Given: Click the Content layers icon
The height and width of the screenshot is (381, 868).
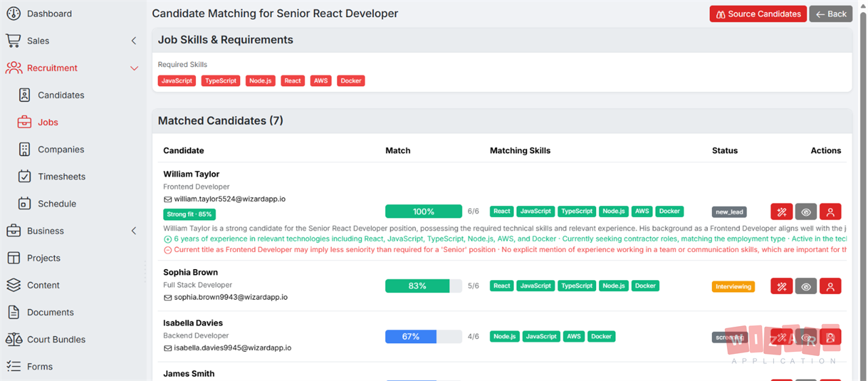Looking at the screenshot, I should coord(13,285).
